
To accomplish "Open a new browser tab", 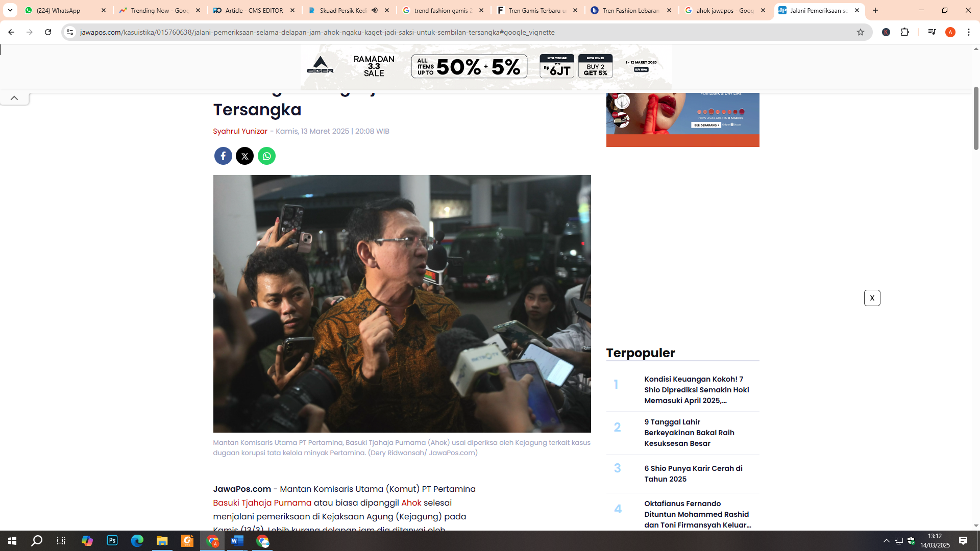I will click(875, 10).
